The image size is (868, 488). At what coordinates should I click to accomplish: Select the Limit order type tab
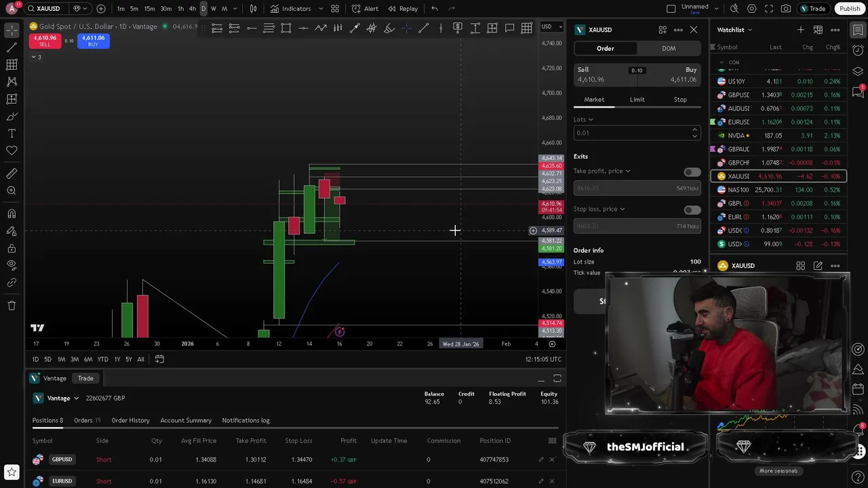(x=637, y=100)
